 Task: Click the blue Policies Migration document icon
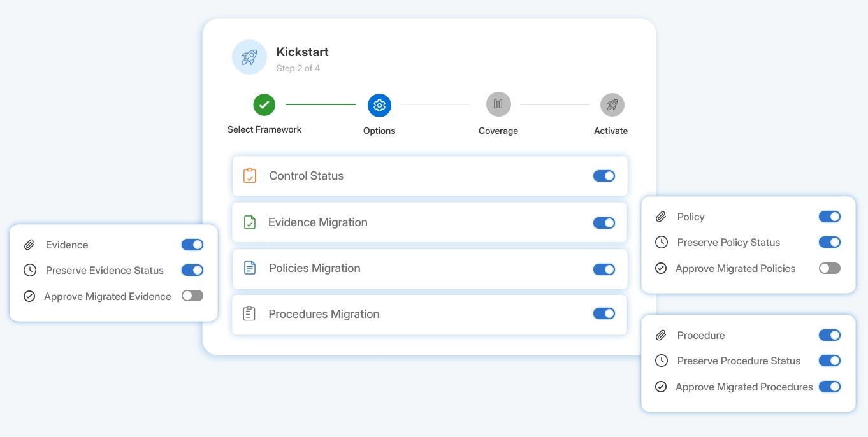(250, 268)
